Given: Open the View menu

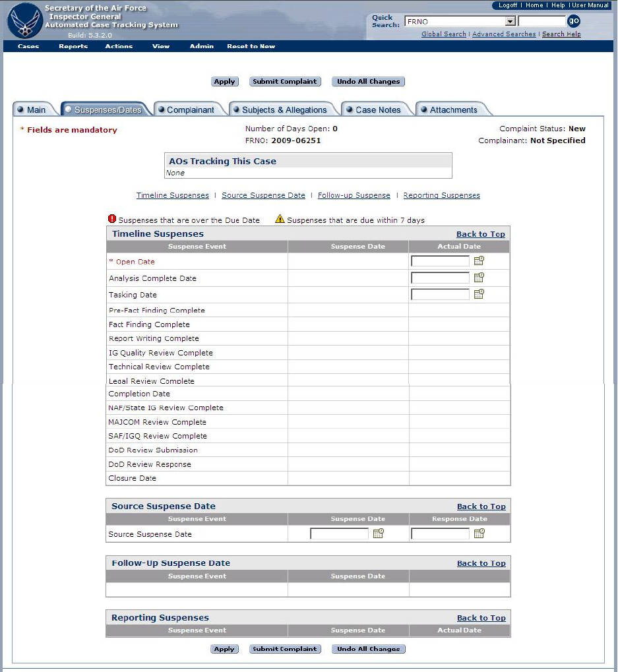Looking at the screenshot, I should (161, 46).
